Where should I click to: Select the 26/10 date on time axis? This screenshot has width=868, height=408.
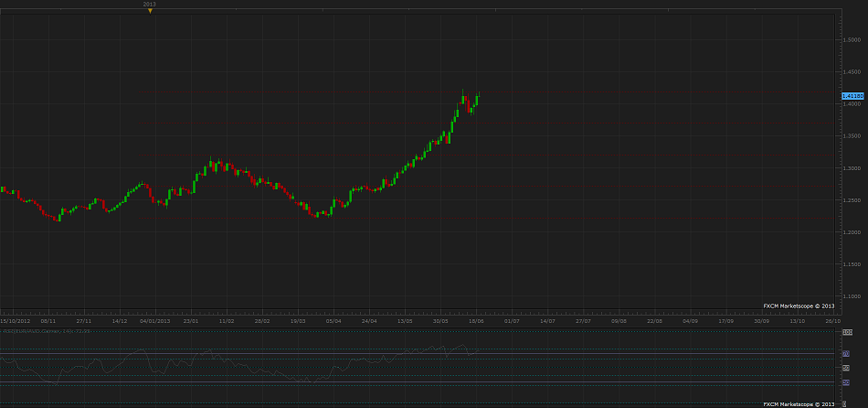coord(832,321)
